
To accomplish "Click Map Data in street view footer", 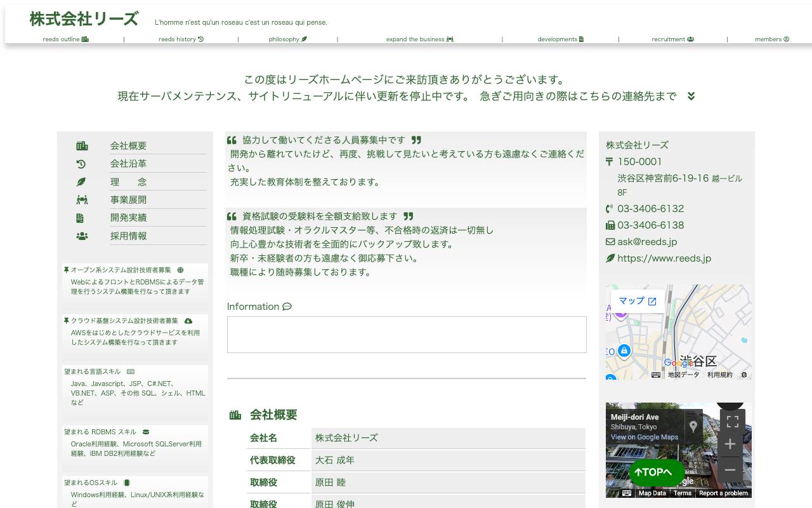I will click(x=652, y=493).
